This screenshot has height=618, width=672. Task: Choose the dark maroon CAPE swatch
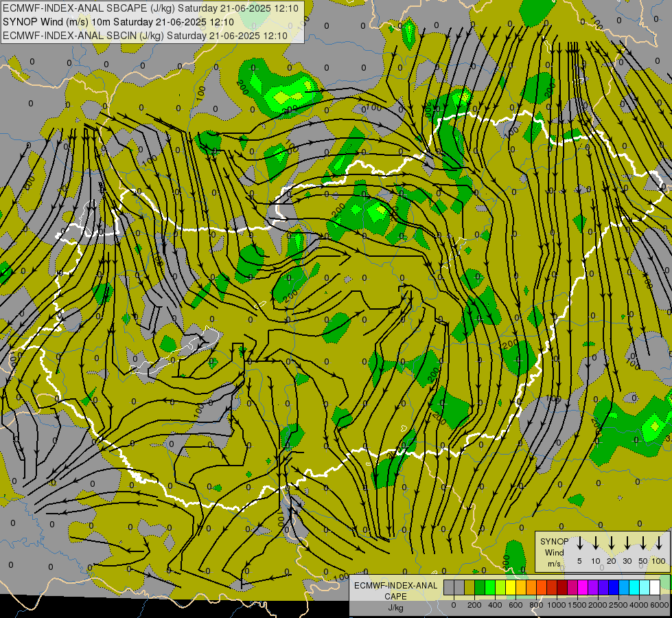point(563,587)
